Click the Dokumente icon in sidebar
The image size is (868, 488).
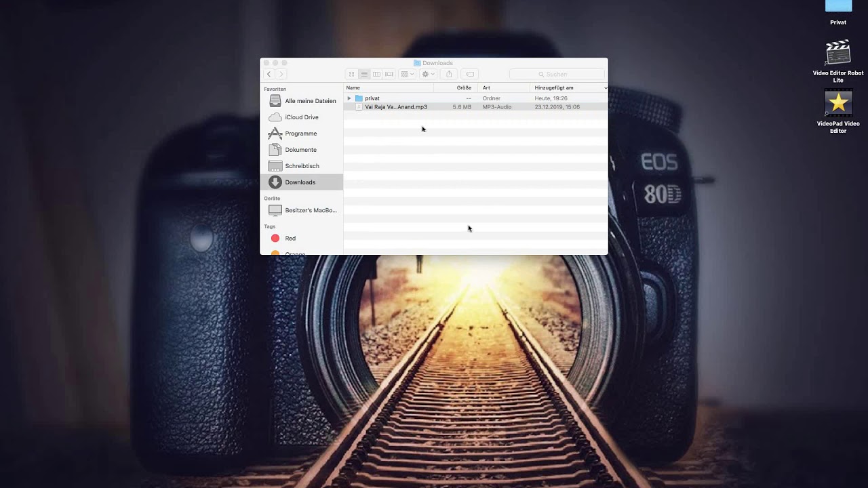275,150
